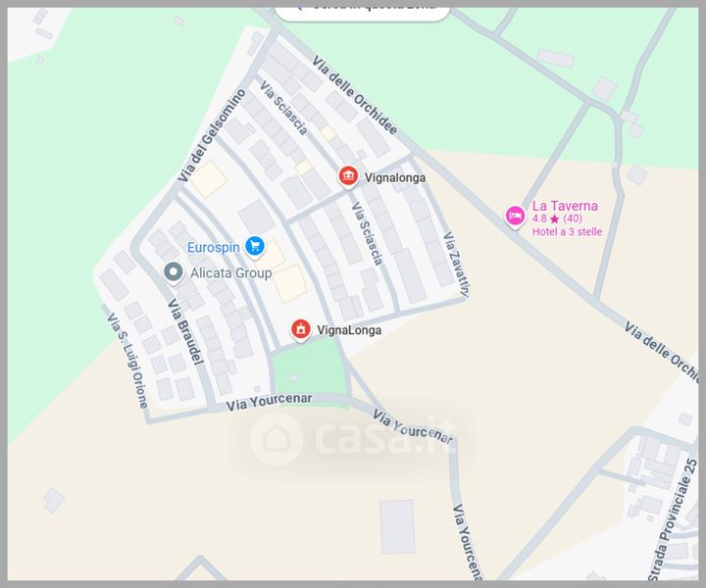Select the Alicata Group gray marker
The width and height of the screenshot is (706, 588).
pos(174,272)
